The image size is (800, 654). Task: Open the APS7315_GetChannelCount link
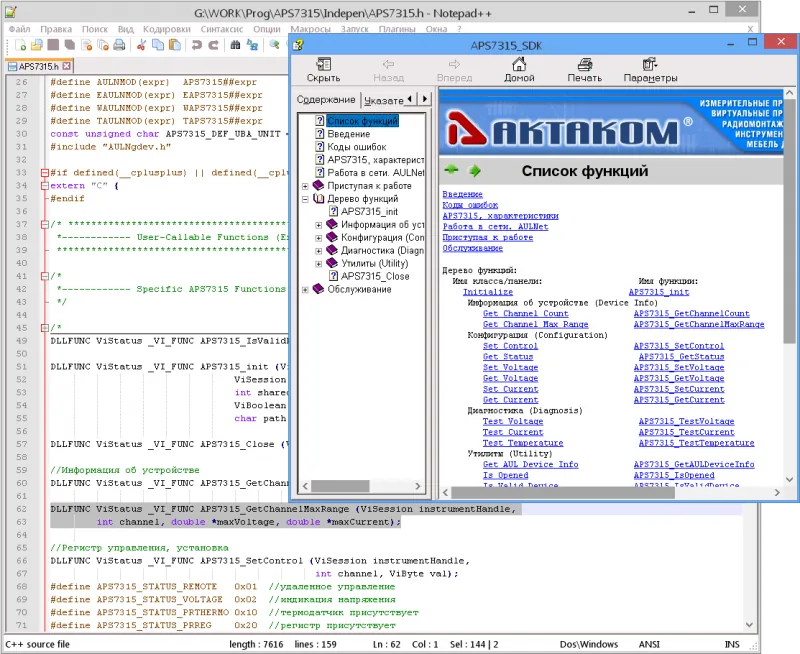click(691, 314)
